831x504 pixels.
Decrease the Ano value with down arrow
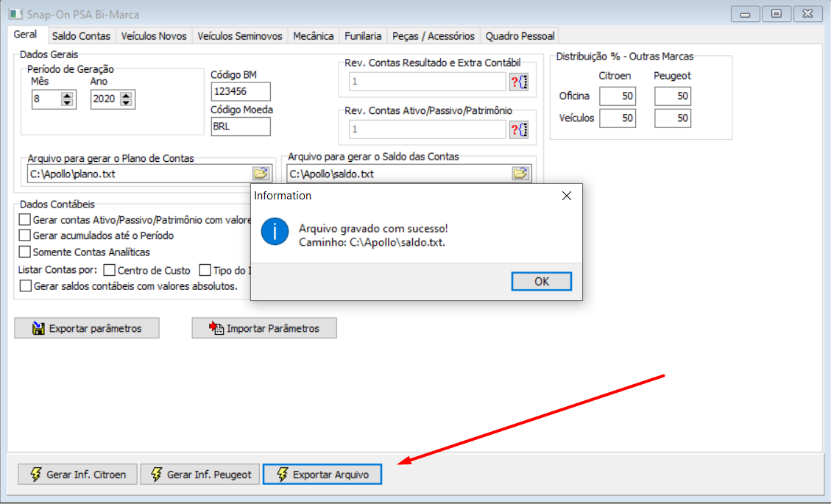[x=126, y=103]
